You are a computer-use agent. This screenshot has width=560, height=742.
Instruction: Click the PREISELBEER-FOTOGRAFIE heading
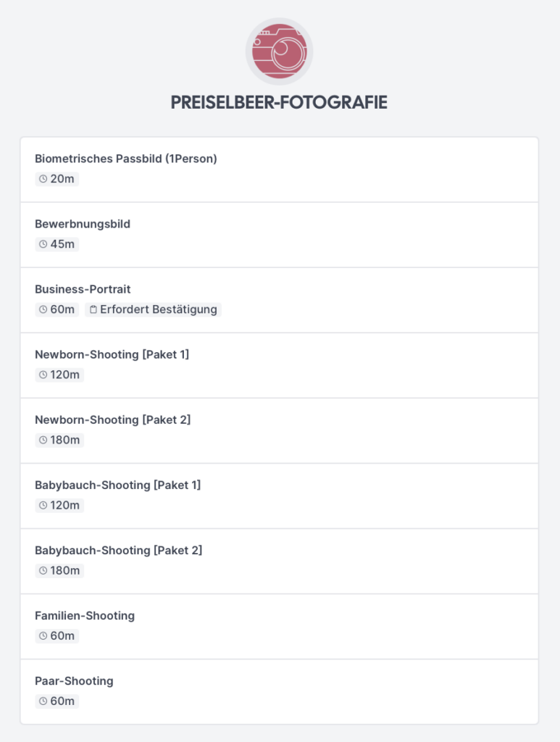coord(279,102)
